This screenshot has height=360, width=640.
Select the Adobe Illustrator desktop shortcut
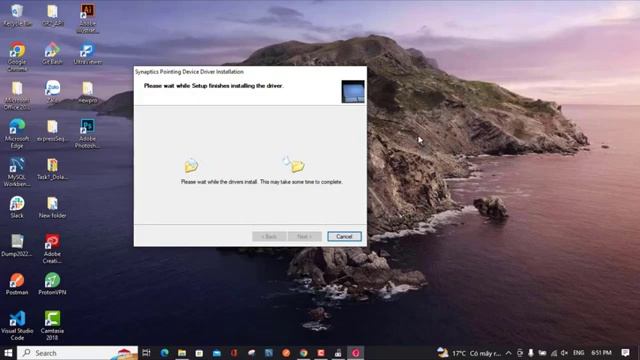[x=87, y=18]
